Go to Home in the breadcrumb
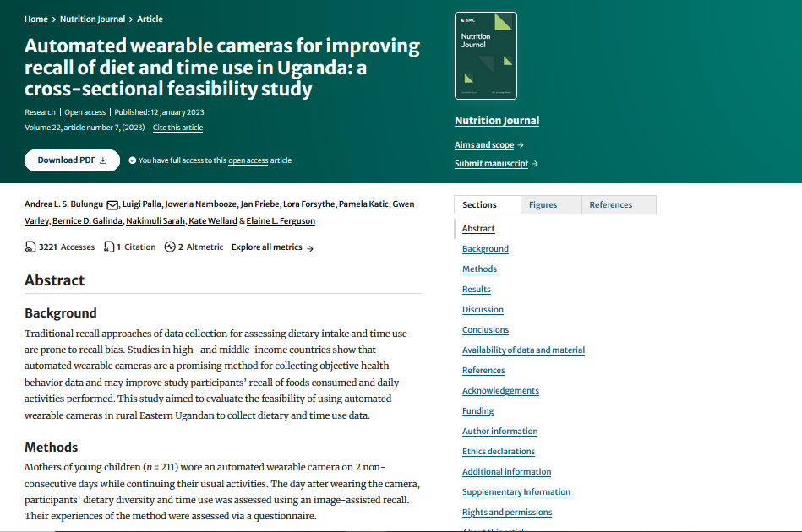This screenshot has width=802, height=532. (36, 19)
